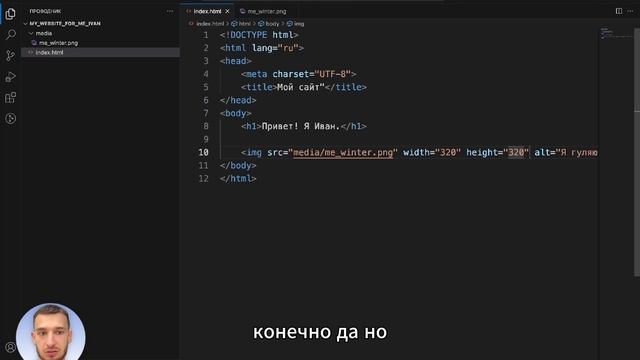
Task: Open the Accounts icon in activity bar
Action: pyautogui.click(x=11, y=347)
